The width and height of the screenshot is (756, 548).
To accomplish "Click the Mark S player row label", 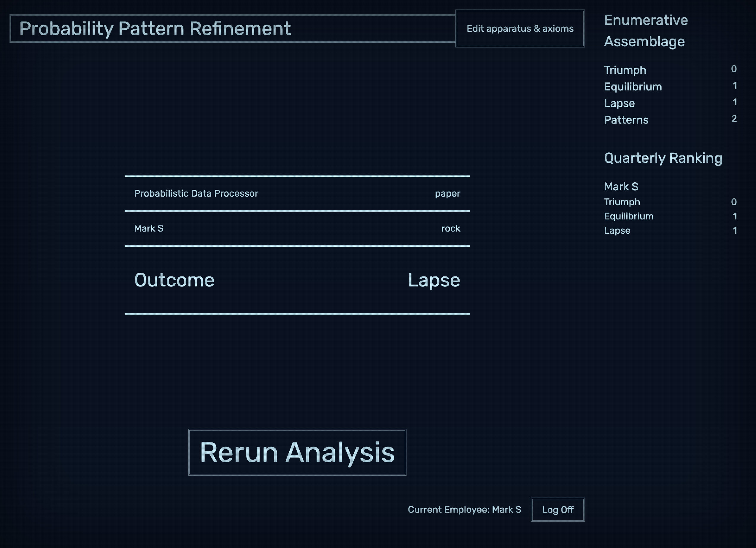I will pos(149,229).
